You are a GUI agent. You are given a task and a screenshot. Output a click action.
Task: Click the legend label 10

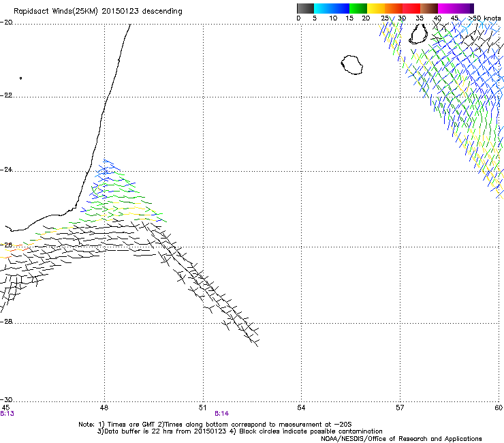[333, 18]
